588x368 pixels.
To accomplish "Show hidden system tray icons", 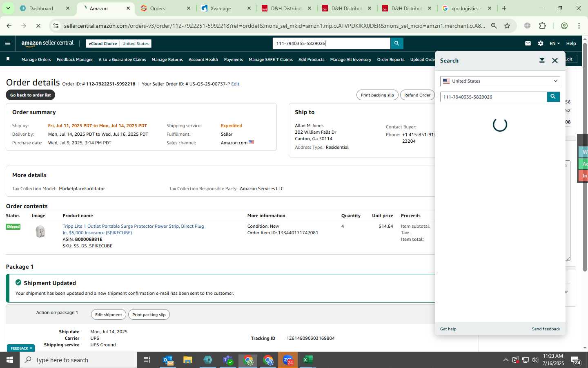I will click(x=506, y=360).
